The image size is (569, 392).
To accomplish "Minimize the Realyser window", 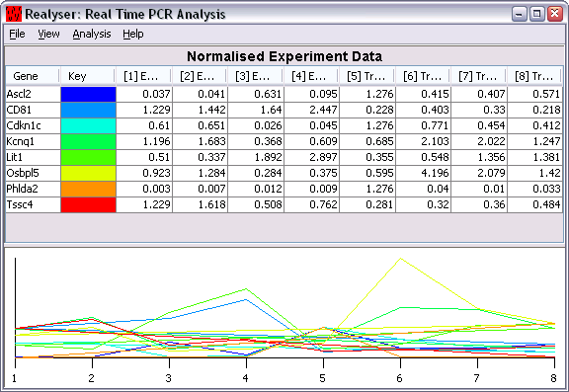I will [520, 14].
